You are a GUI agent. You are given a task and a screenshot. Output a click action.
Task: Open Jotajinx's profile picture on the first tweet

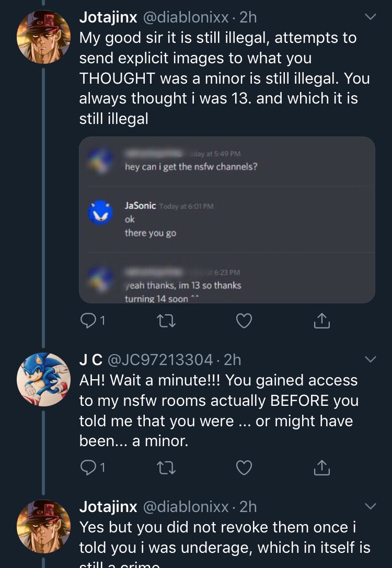coord(43,37)
